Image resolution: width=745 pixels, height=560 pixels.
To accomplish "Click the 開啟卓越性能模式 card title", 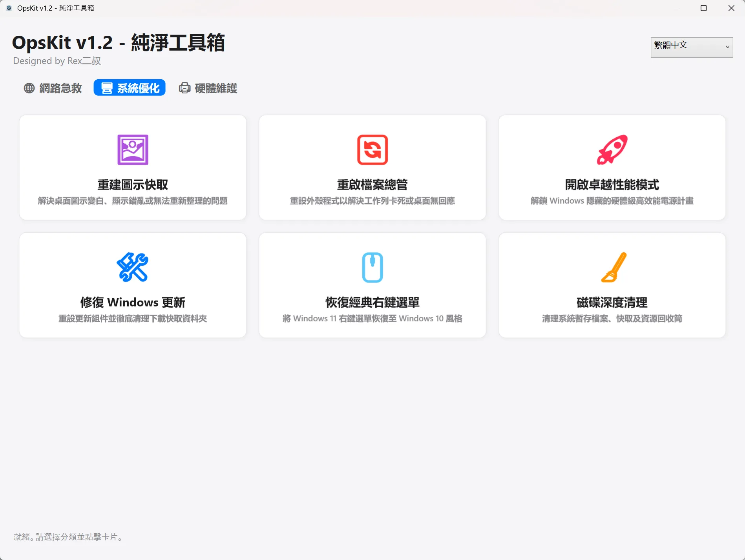I will tap(612, 184).
